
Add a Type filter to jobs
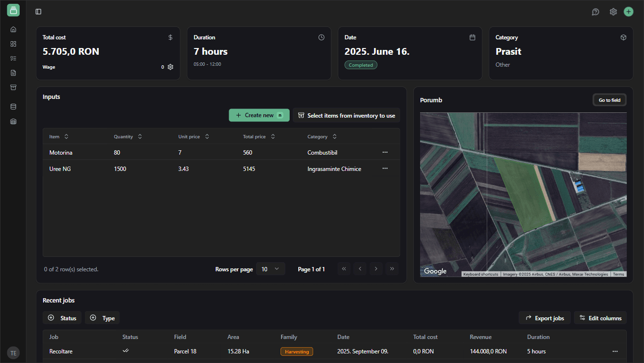coord(102,318)
